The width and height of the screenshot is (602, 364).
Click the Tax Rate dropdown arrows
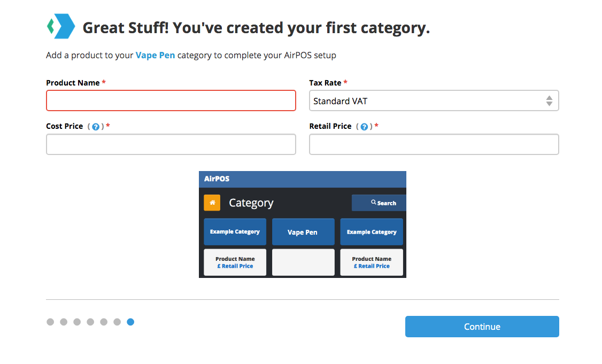point(550,101)
